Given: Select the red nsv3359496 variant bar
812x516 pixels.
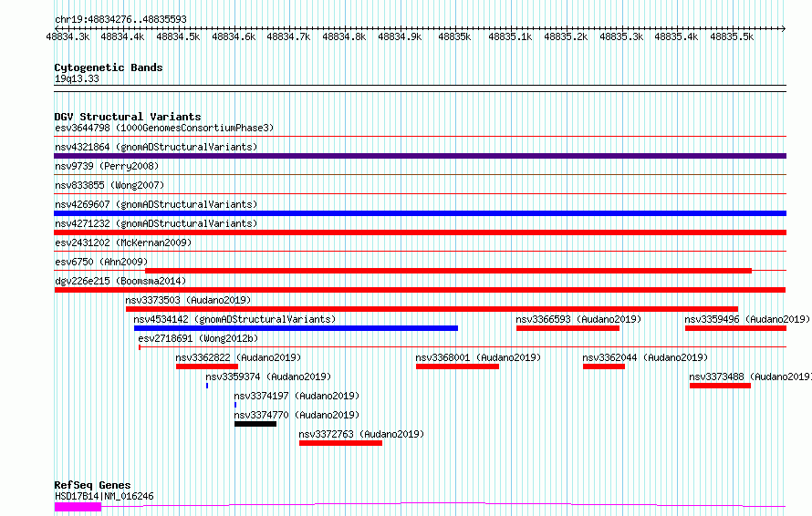Looking at the screenshot, I should [x=736, y=328].
